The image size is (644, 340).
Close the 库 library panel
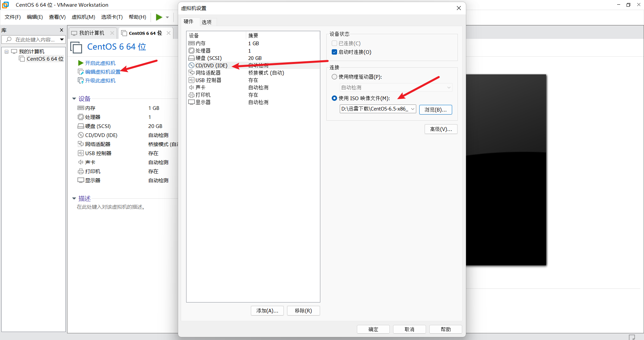click(x=61, y=30)
